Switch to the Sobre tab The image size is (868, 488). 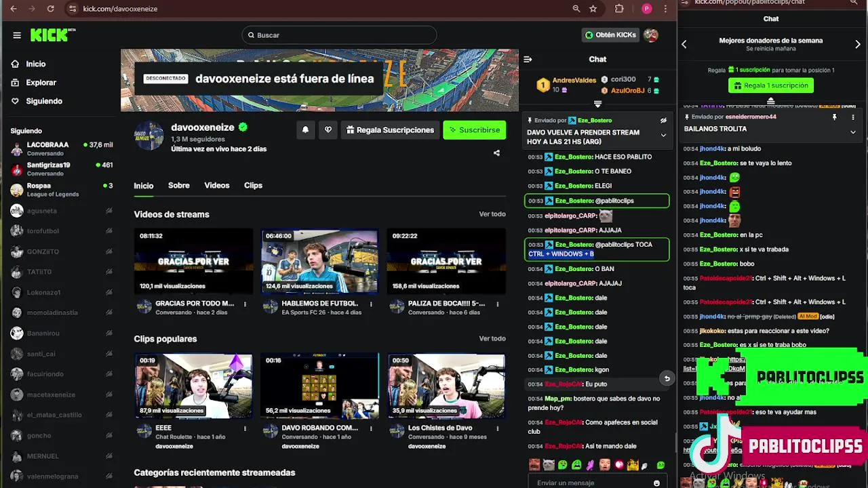coord(179,186)
